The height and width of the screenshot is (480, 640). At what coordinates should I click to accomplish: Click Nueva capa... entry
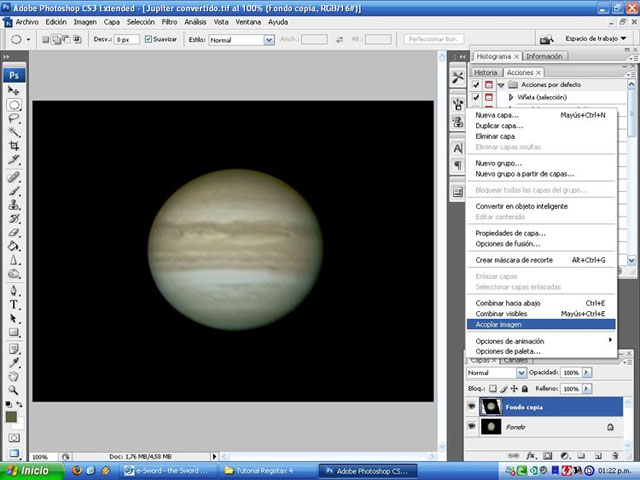[541, 115]
